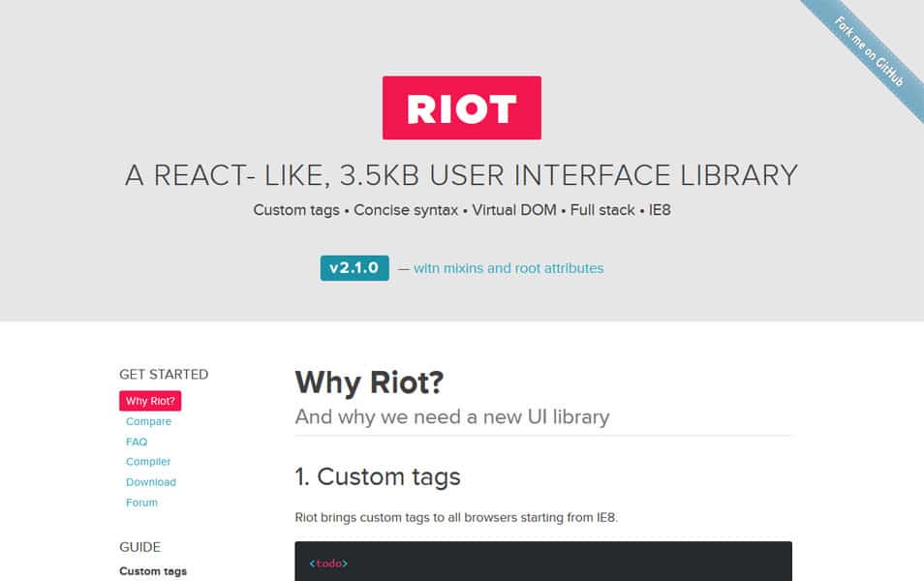Click the GET STARTED sidebar heading
The height and width of the screenshot is (581, 924).
click(x=164, y=374)
